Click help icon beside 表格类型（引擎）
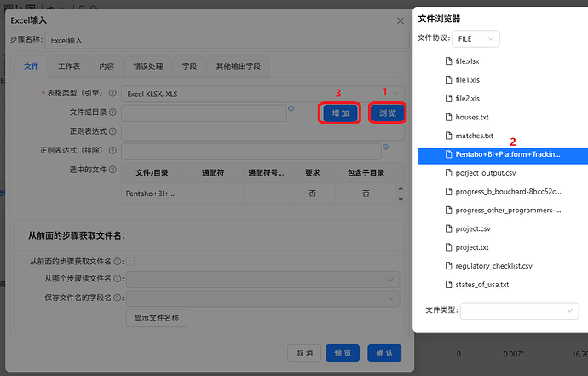 112,93
